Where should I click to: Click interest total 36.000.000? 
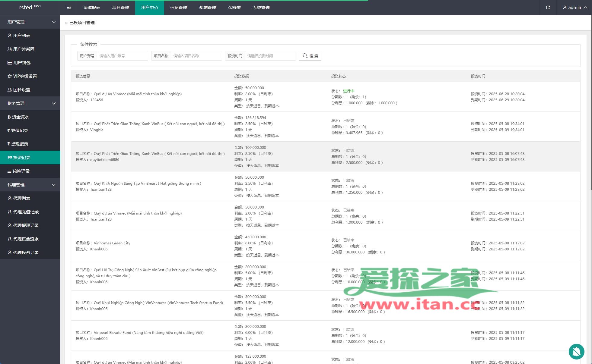[x=355, y=252]
